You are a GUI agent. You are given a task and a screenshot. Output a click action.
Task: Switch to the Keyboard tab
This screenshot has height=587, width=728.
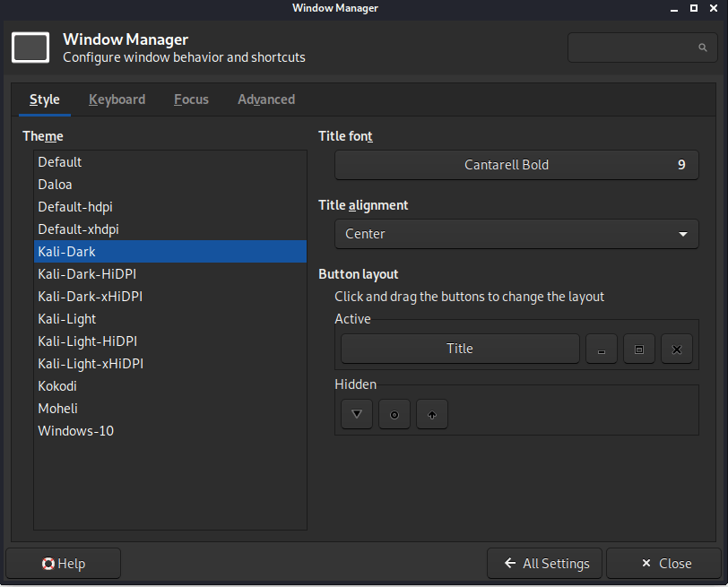pos(117,99)
